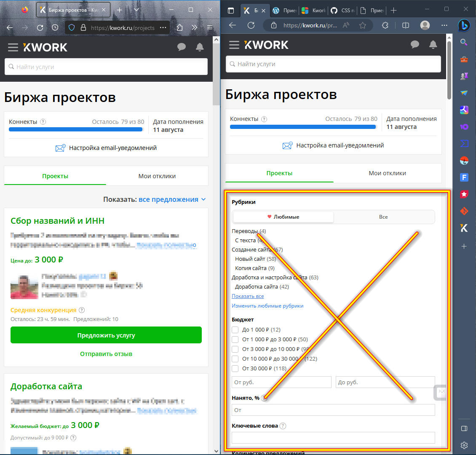Click 'Показать все' rubrics link

coord(248,296)
